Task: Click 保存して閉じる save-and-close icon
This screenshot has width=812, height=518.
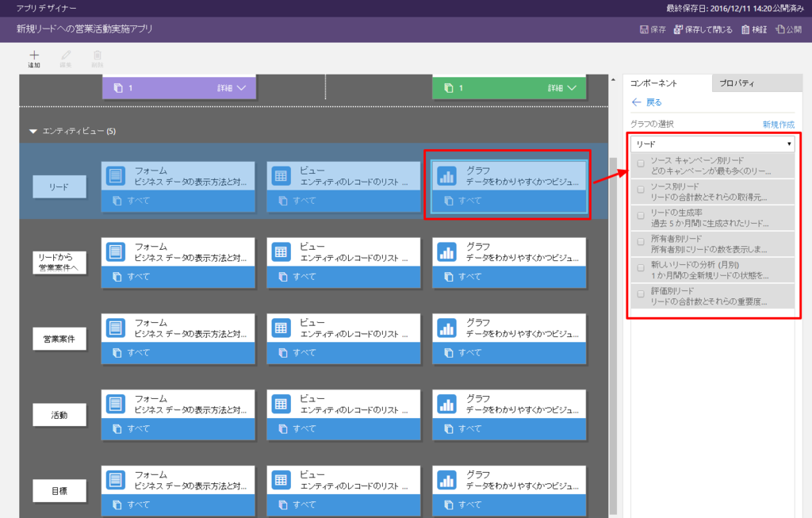Action: coord(678,29)
